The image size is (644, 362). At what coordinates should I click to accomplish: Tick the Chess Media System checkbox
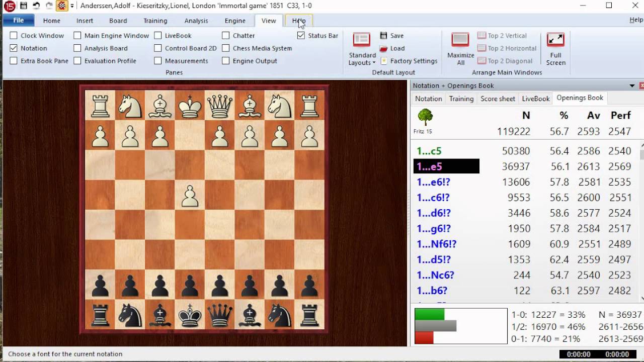[225, 48]
